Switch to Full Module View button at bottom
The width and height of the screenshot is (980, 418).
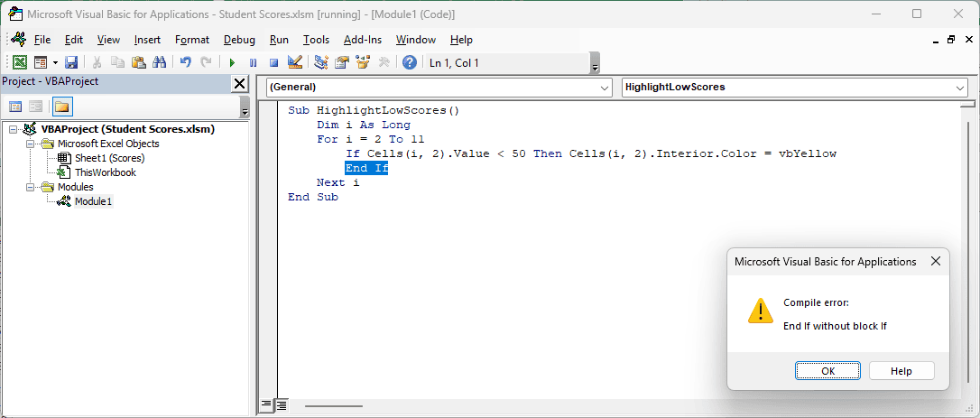[282, 404]
